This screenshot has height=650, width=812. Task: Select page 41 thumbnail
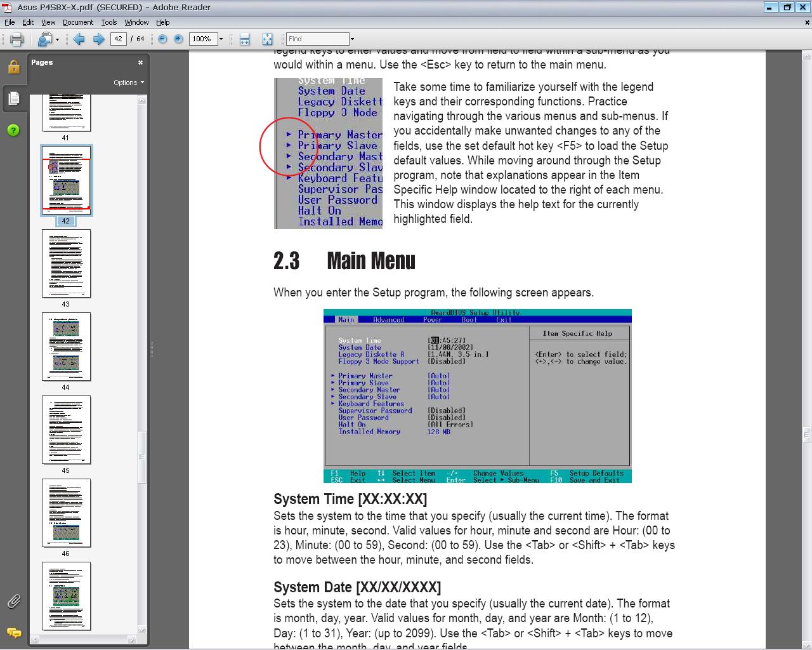pos(66,114)
